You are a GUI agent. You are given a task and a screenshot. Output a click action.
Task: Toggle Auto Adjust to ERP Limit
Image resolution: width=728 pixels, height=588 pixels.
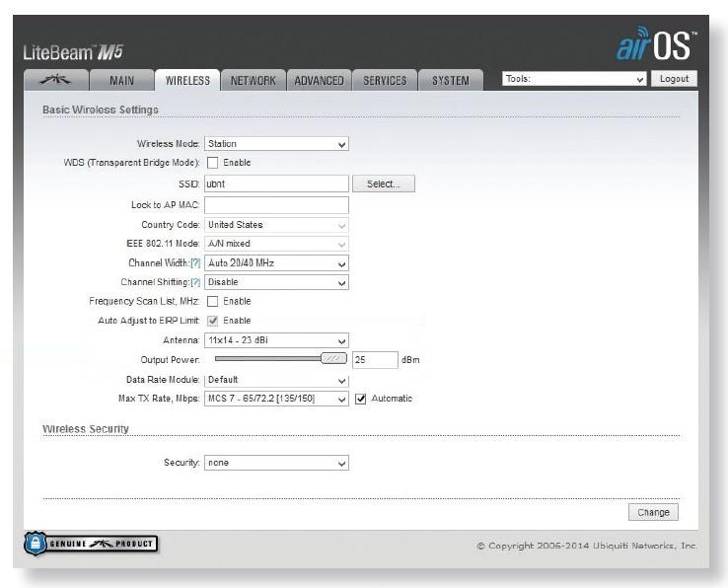pos(212,321)
